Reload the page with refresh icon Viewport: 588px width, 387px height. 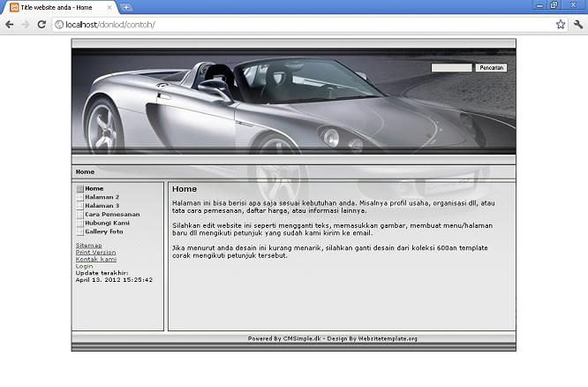(41, 25)
